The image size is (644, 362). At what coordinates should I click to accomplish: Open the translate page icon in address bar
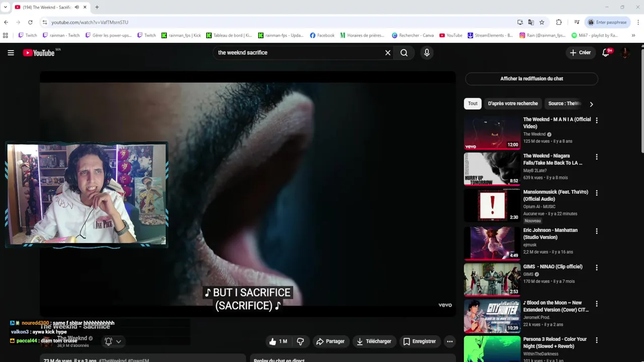531,22
